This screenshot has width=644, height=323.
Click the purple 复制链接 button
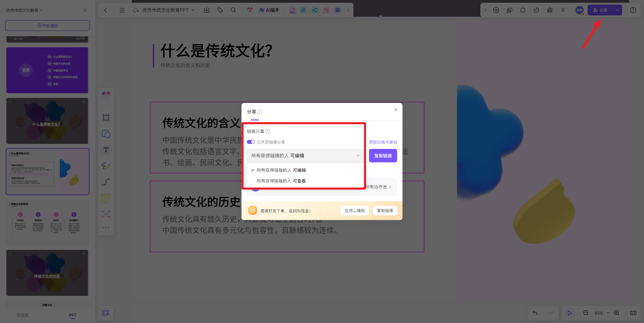(x=383, y=156)
